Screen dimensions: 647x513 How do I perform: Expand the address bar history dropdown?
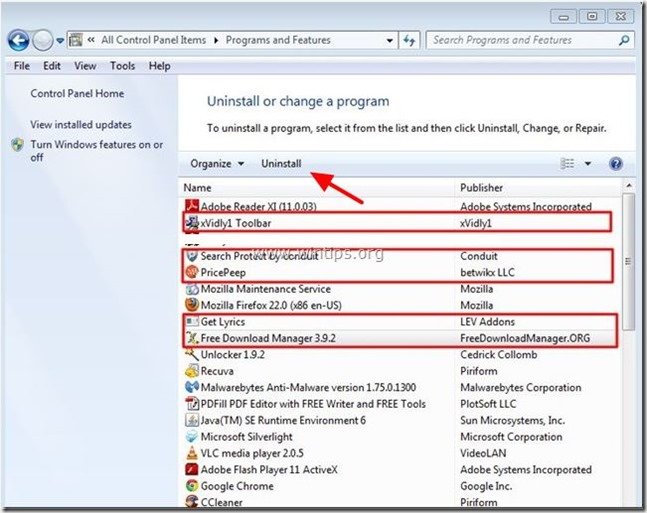click(390, 40)
